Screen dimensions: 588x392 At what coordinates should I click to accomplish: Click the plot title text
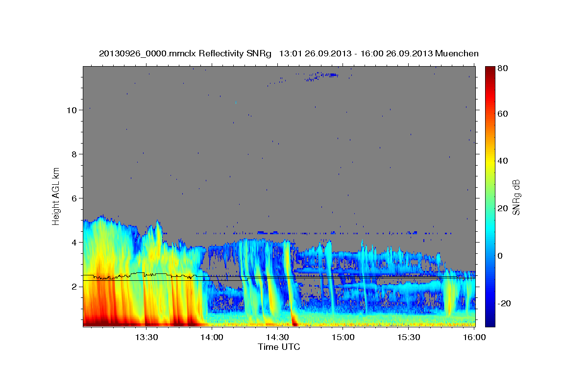[289, 53]
